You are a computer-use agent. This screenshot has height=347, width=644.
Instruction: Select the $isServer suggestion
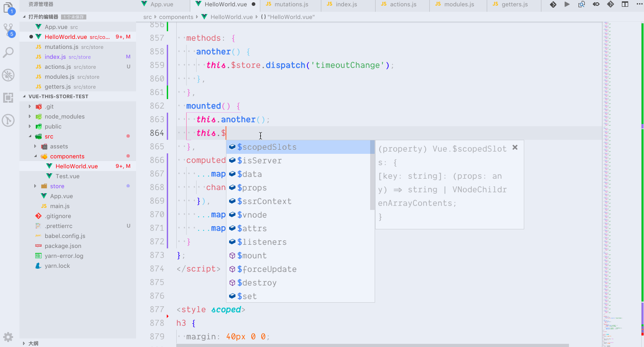pos(298,161)
